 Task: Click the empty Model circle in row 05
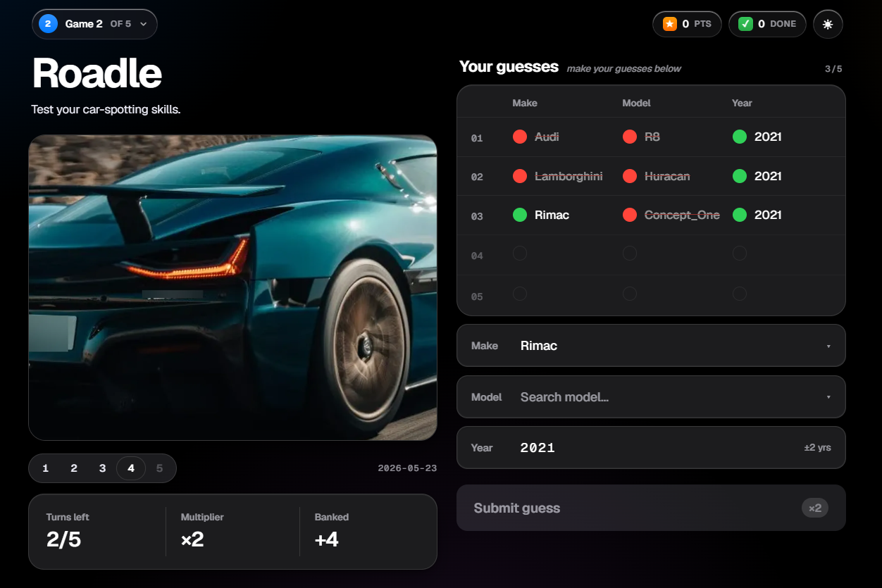point(630,294)
